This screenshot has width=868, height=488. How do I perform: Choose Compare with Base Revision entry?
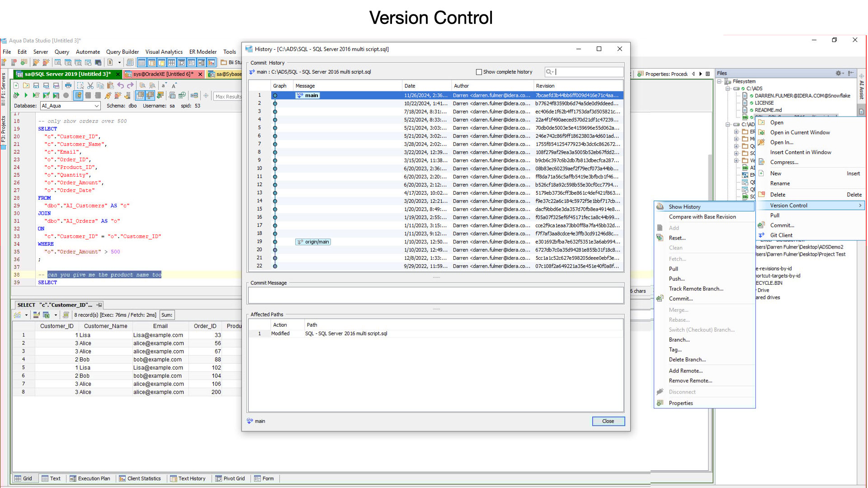[x=702, y=217]
